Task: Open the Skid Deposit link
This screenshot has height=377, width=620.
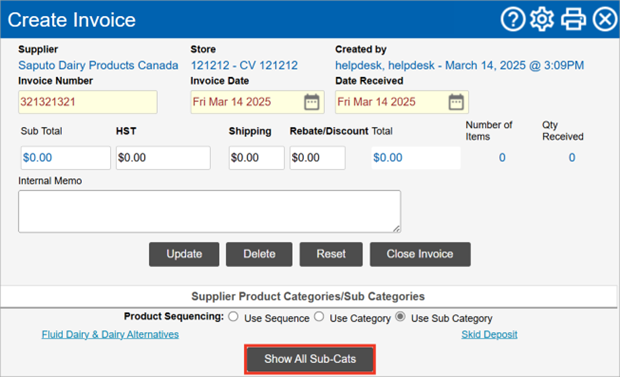Action: (489, 334)
